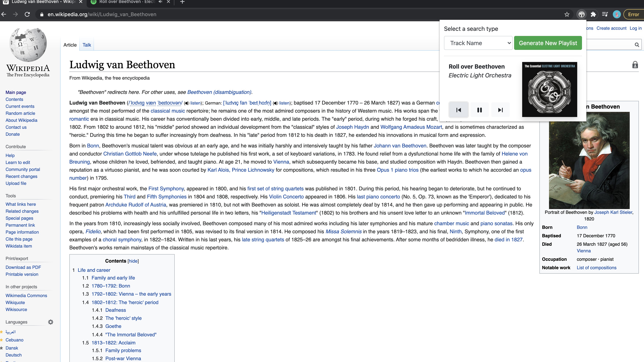Open the media control toolbar icon
This screenshot has height=362, width=644.
pos(605,14)
